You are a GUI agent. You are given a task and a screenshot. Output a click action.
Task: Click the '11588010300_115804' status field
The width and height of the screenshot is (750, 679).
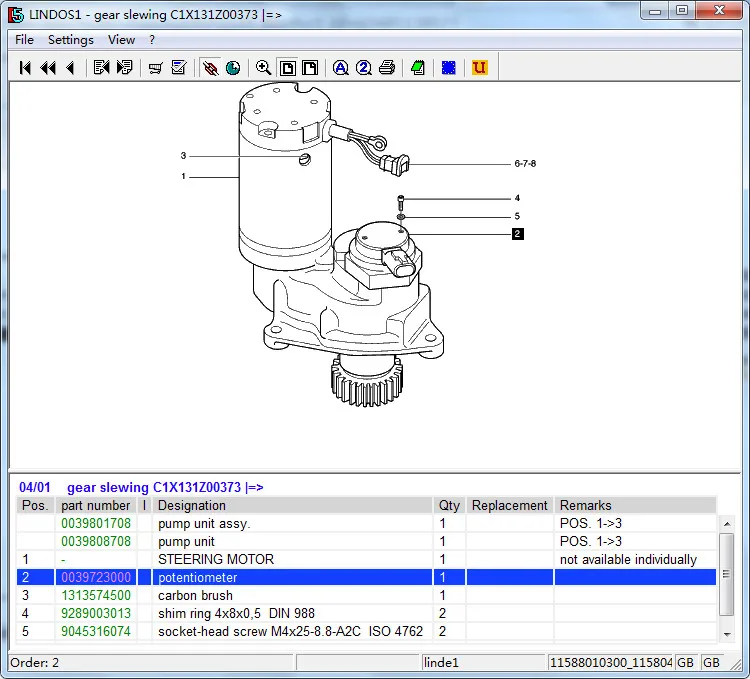click(611, 663)
